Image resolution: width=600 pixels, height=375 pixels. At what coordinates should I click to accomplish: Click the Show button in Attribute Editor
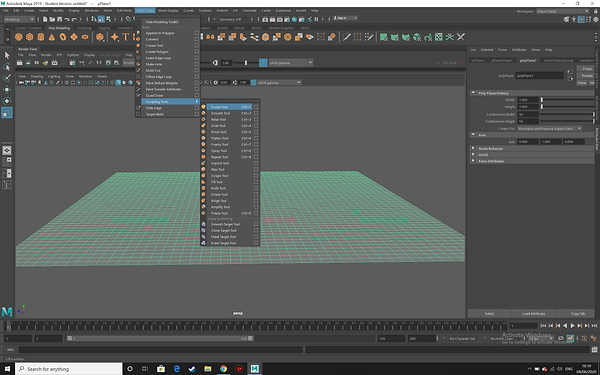pyautogui.click(x=582, y=83)
